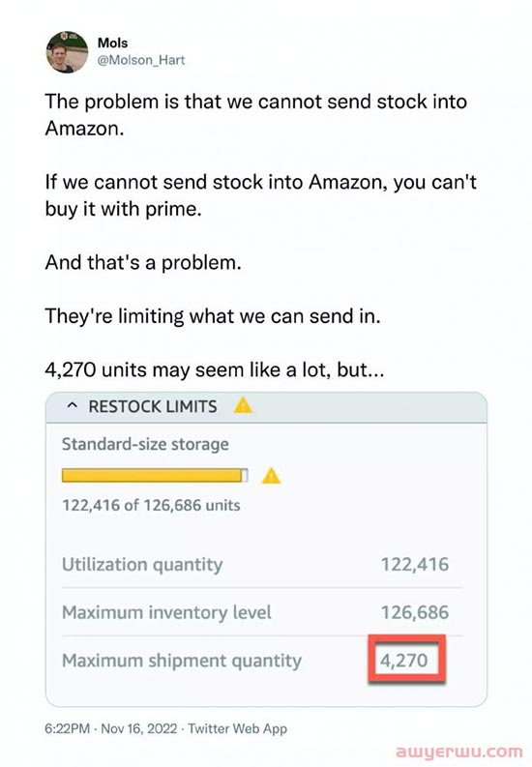Image resolution: width=532 pixels, height=767 pixels.
Task: Click the 126,686 maximum inventory value
Action: click(415, 612)
